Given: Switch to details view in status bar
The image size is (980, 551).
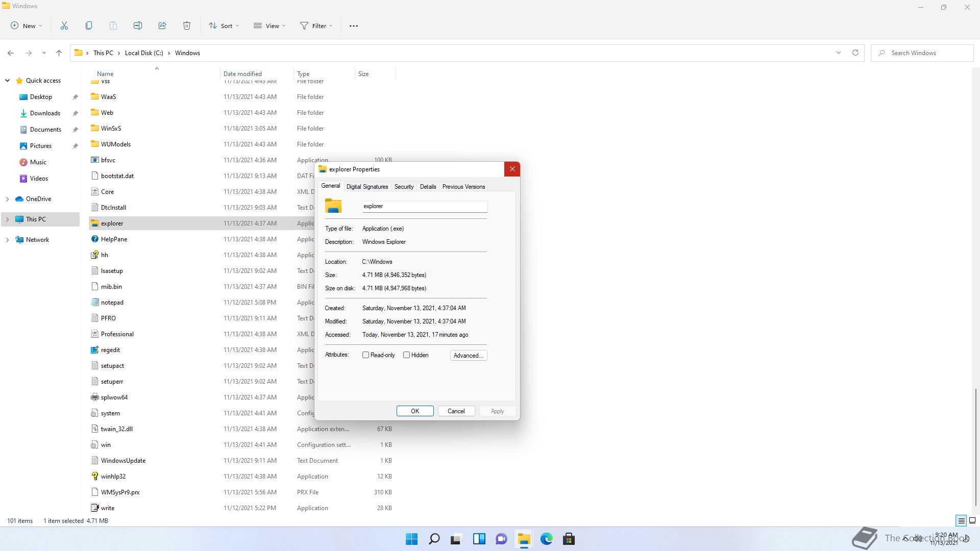Looking at the screenshot, I should click(x=961, y=521).
